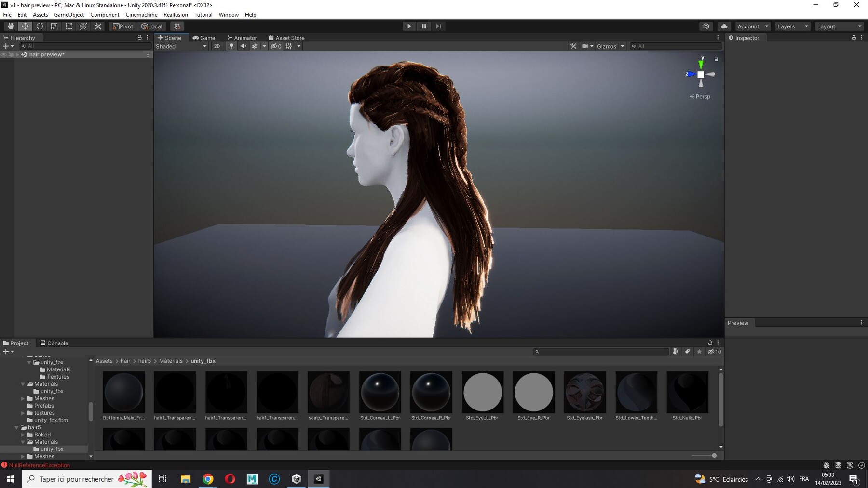This screenshot has height=488, width=868.
Task: Switch to the Game tab
Action: [x=204, y=38]
